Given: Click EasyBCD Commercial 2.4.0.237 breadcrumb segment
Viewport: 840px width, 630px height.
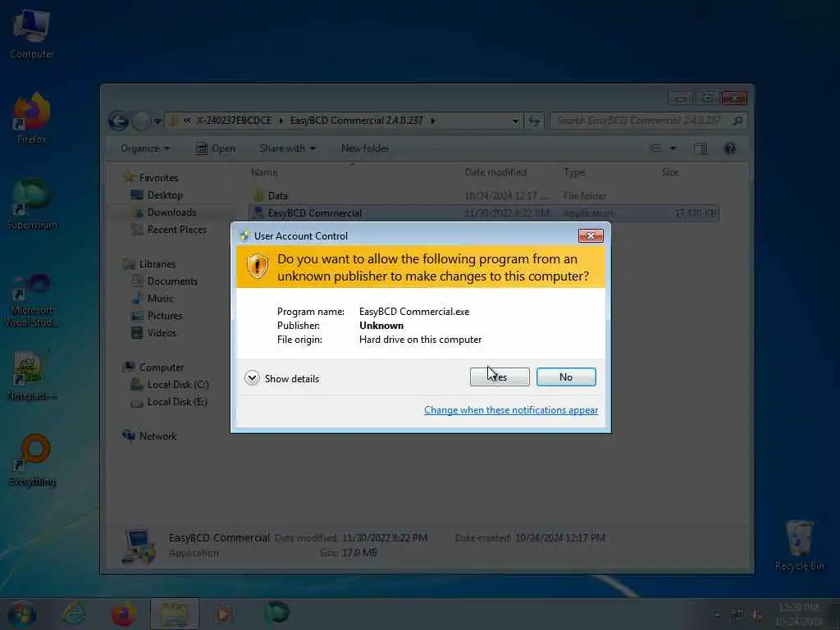Looking at the screenshot, I should (x=356, y=121).
